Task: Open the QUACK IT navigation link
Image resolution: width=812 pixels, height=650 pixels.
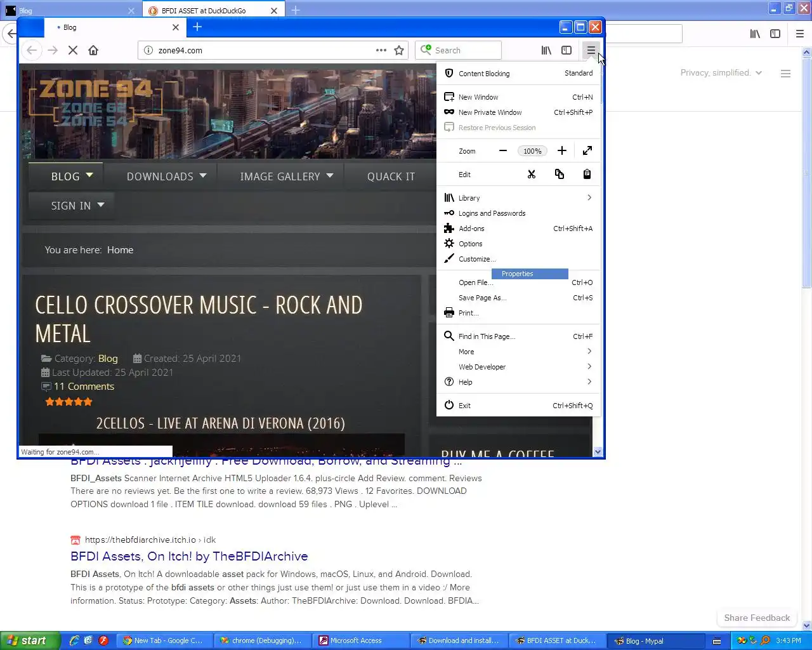Action: tap(391, 176)
